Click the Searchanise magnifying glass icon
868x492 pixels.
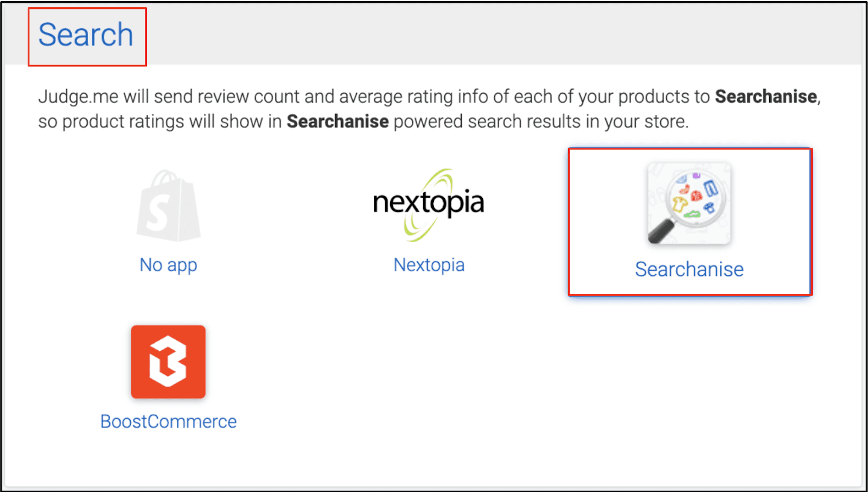click(x=689, y=204)
